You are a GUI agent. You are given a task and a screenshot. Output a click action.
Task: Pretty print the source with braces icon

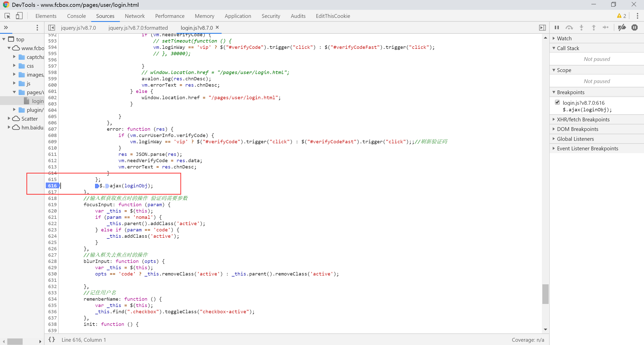coord(52,339)
